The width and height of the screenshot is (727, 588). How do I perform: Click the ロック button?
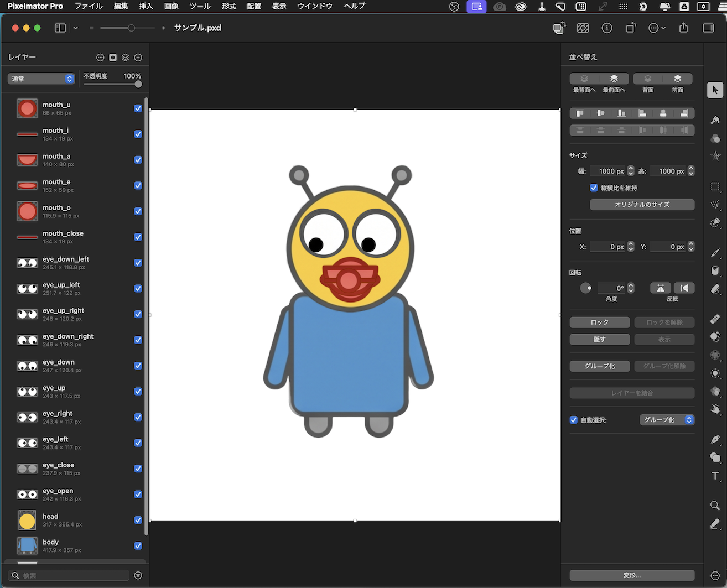(599, 322)
